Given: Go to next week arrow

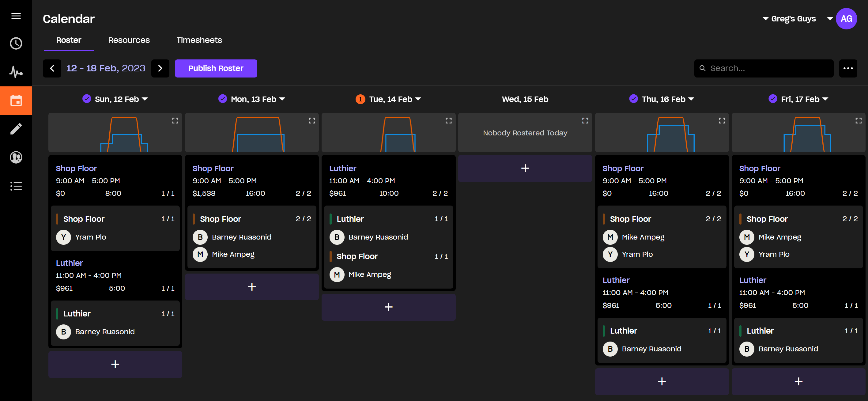Looking at the screenshot, I should point(160,68).
